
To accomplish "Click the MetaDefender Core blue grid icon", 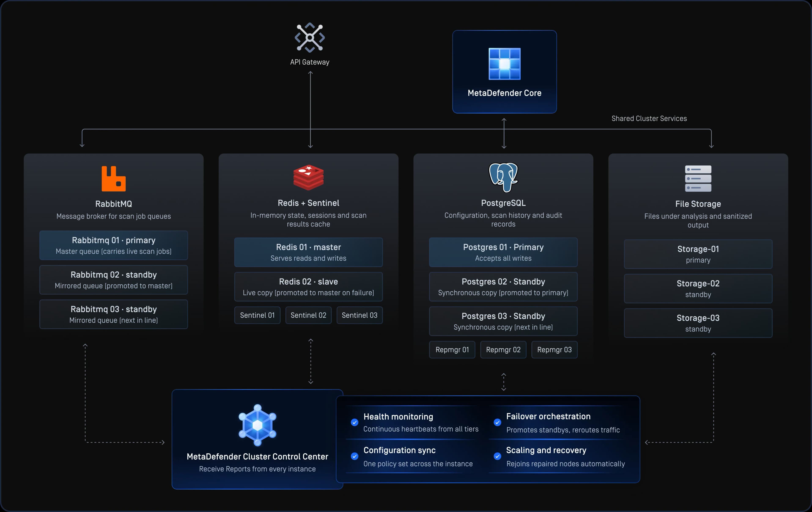I will pos(505,64).
